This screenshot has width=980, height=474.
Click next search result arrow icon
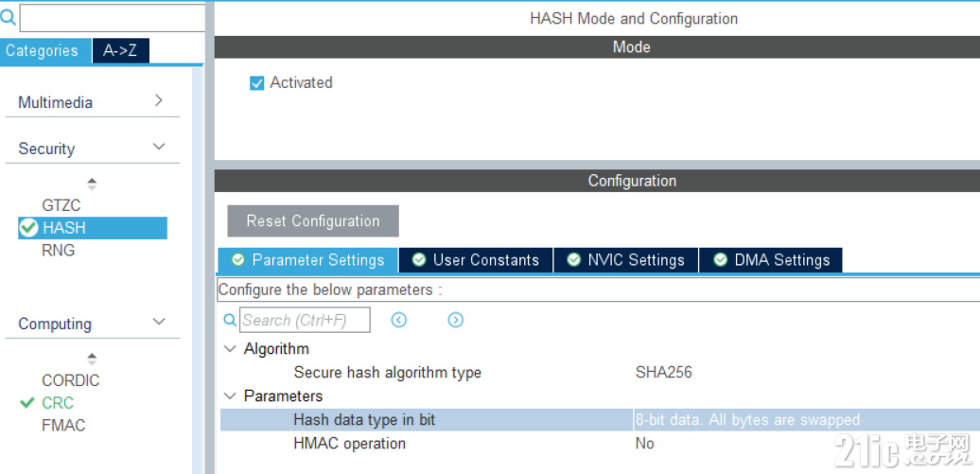456,320
